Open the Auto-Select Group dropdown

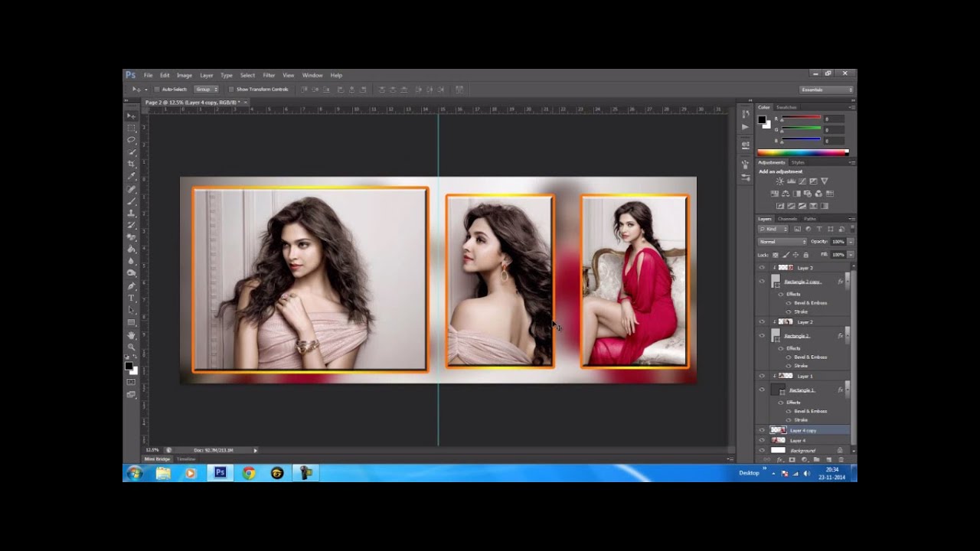[206, 90]
